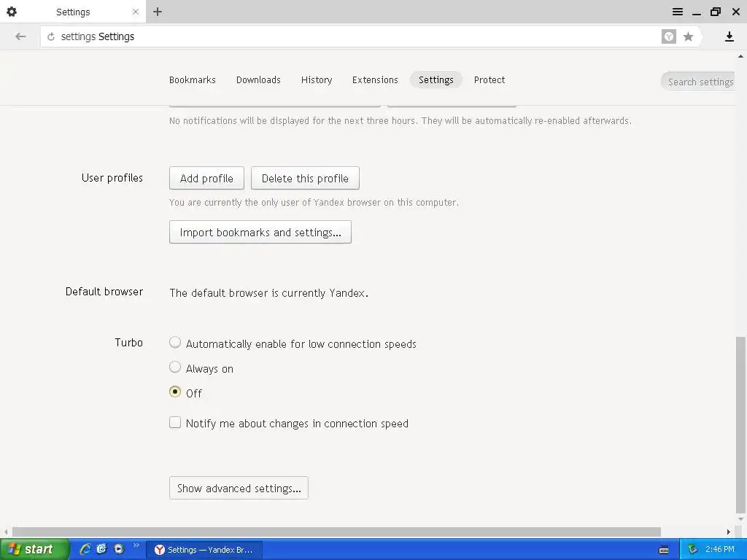This screenshot has width=747, height=560.
Task: Click horizontal scrollbar right arrow
Action: (729, 532)
